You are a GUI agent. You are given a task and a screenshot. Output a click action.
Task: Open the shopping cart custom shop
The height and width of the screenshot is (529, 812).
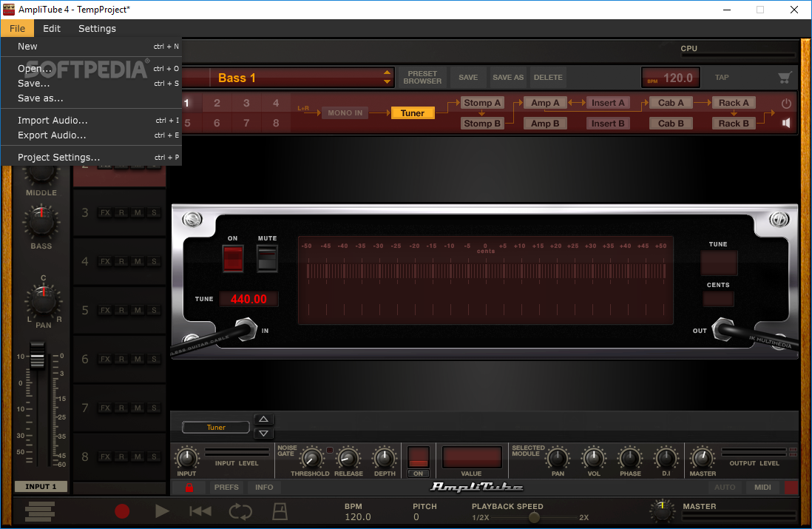click(x=785, y=78)
